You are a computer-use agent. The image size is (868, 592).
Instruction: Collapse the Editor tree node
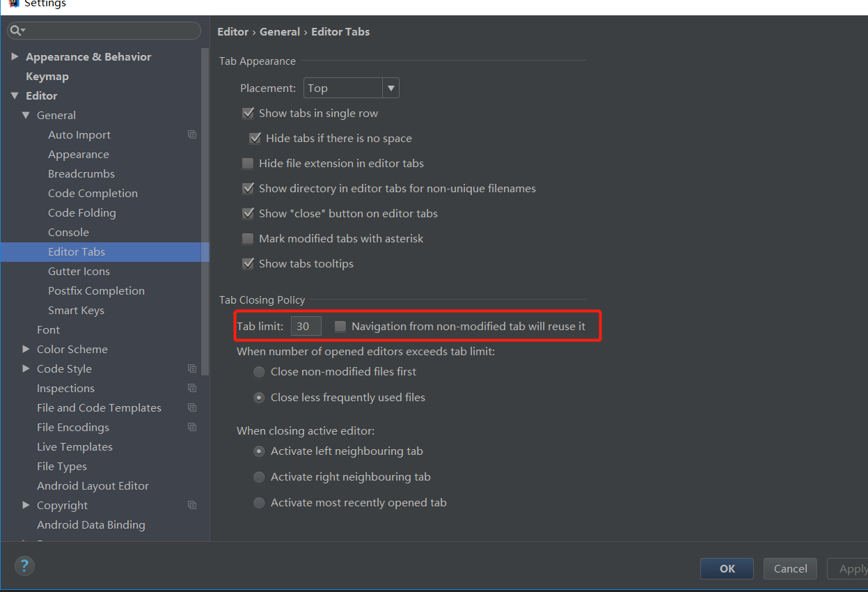15,95
